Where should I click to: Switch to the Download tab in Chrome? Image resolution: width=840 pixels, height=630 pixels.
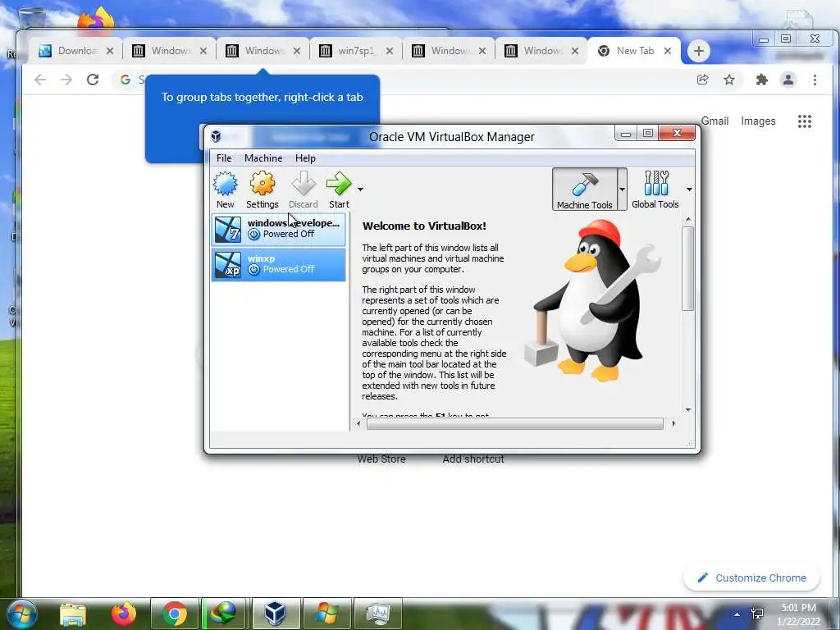[x=75, y=51]
